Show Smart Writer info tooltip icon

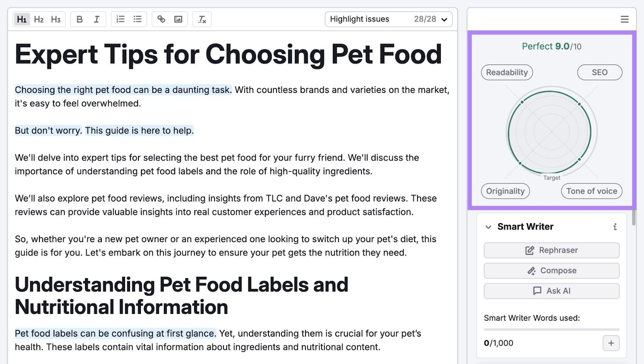615,227
